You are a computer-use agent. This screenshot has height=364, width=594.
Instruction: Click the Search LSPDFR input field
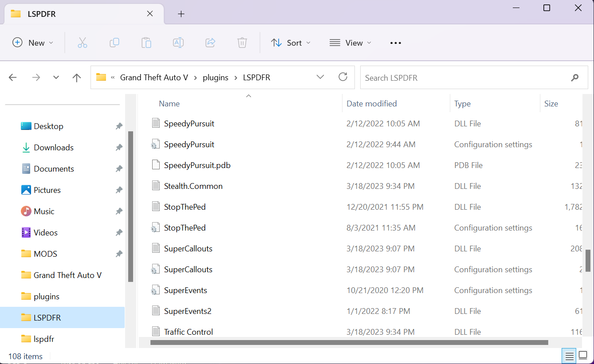coord(464,78)
